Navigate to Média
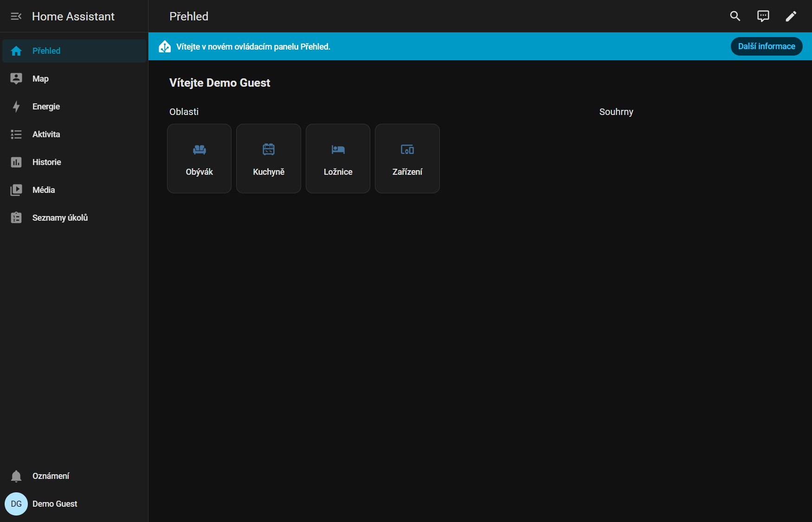812x522 pixels. (x=74, y=190)
